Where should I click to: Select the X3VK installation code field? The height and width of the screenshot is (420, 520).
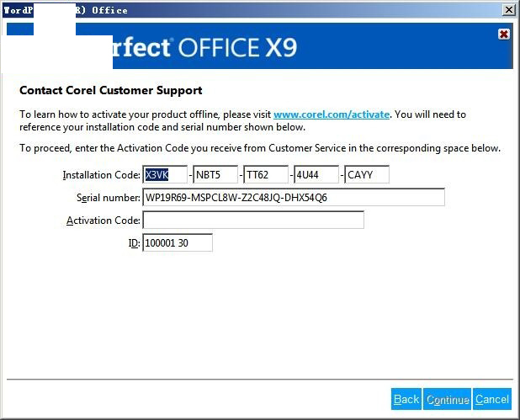[x=165, y=174]
